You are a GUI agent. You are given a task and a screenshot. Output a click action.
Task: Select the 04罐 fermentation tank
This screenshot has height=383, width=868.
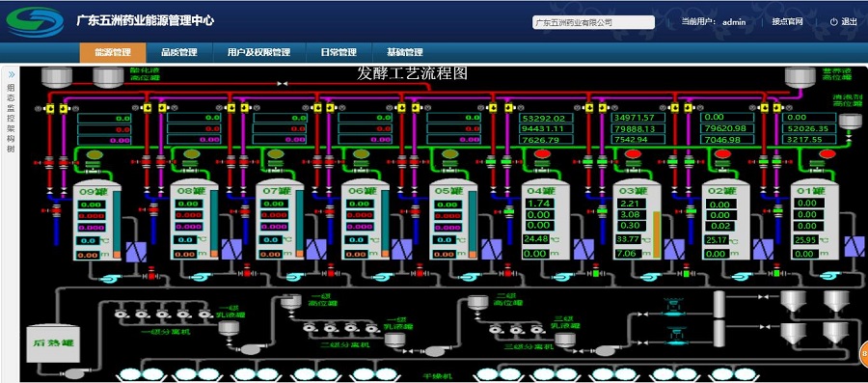point(546,221)
